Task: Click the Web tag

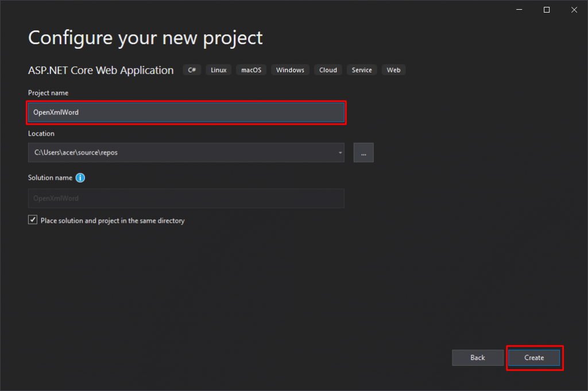Action: tap(393, 70)
